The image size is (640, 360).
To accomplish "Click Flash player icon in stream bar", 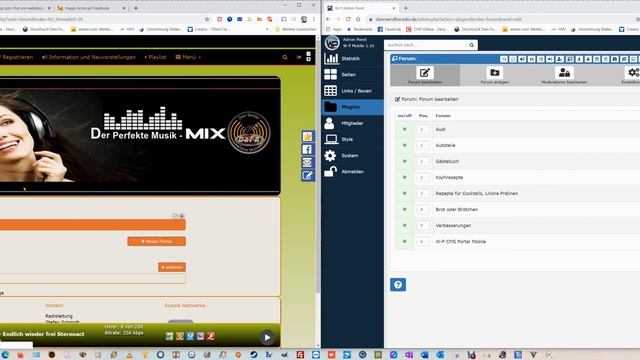I will pyautogui.click(x=211, y=336).
